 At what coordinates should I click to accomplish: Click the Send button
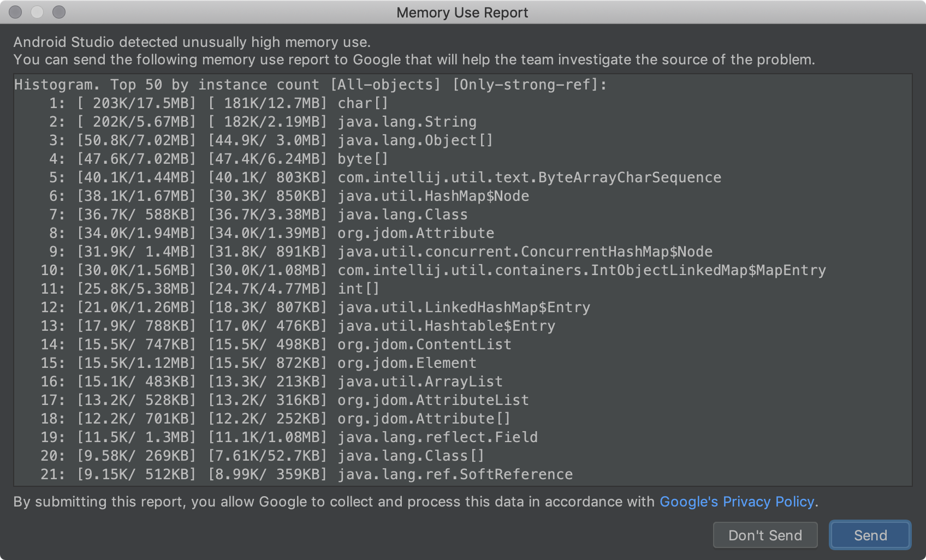(869, 535)
